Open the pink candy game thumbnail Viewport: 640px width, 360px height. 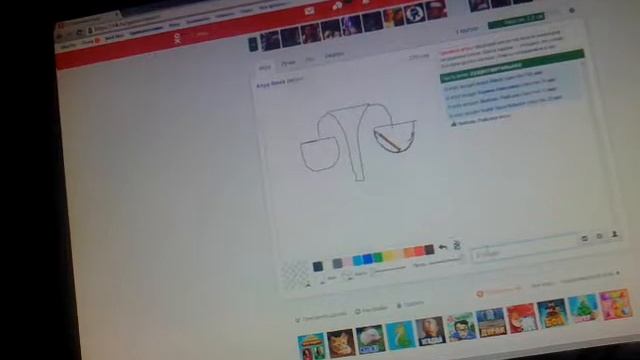click(615, 303)
